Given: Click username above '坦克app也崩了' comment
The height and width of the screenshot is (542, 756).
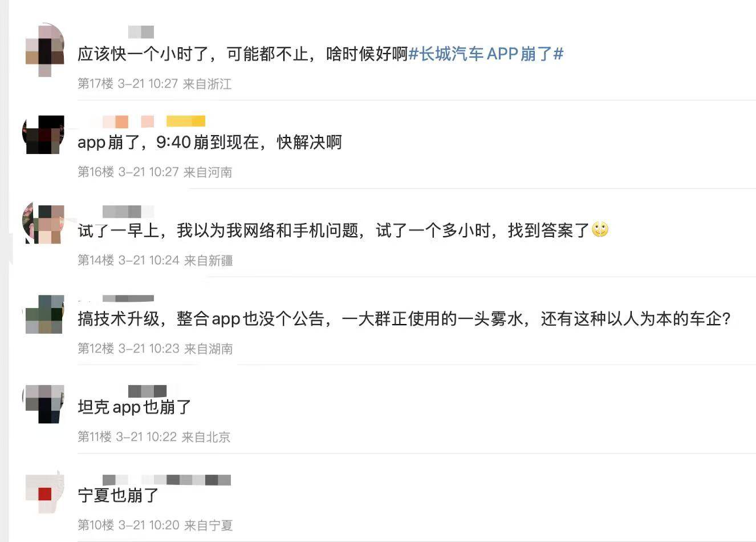Looking at the screenshot, I should coord(147,391).
